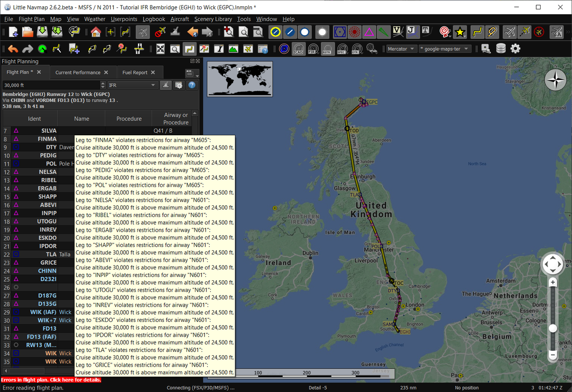Switch to Current Performance tab
The height and width of the screenshot is (392, 572).
pos(78,72)
